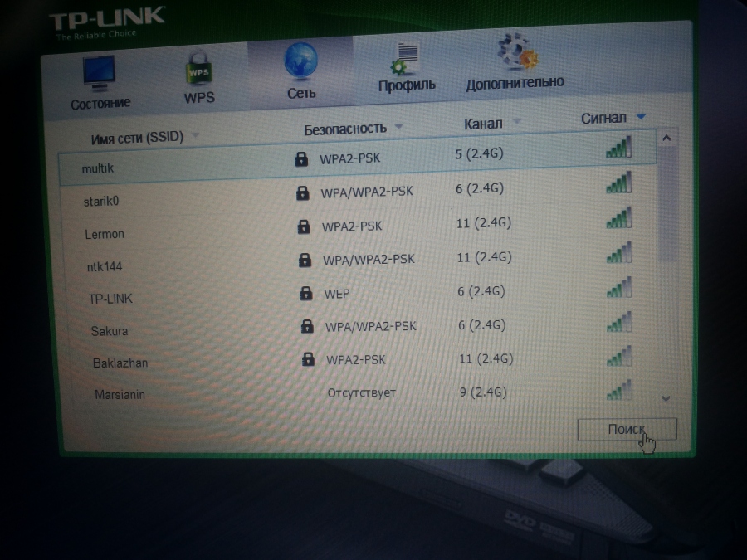Sort by Сигнал column arrow
747x560 pixels.
tap(641, 116)
